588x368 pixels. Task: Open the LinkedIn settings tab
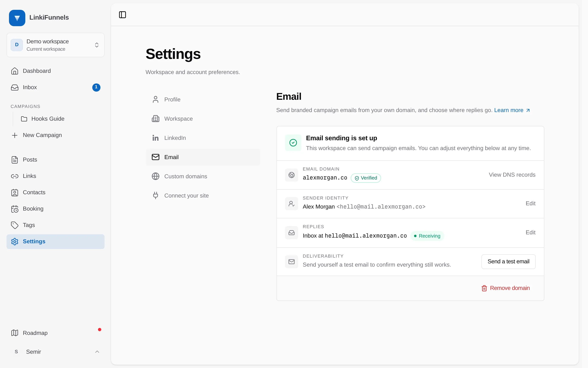[203, 138]
